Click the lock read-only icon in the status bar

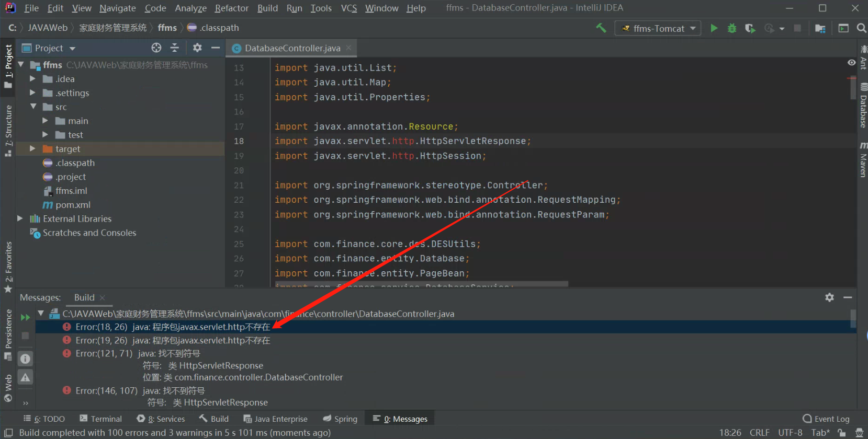[x=842, y=433]
